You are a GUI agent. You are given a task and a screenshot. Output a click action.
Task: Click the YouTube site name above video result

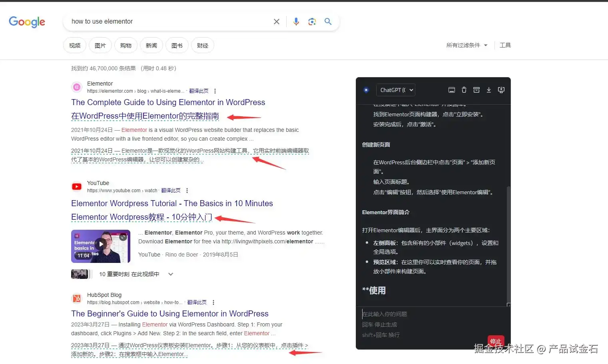98,183
